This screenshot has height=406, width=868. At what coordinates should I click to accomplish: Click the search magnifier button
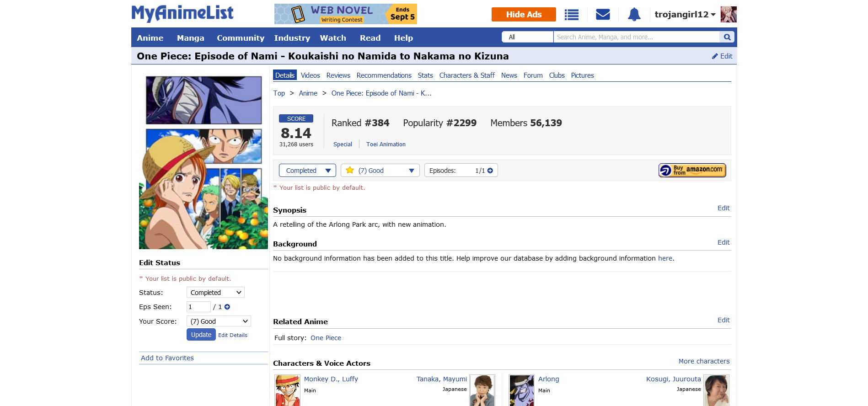[727, 37]
